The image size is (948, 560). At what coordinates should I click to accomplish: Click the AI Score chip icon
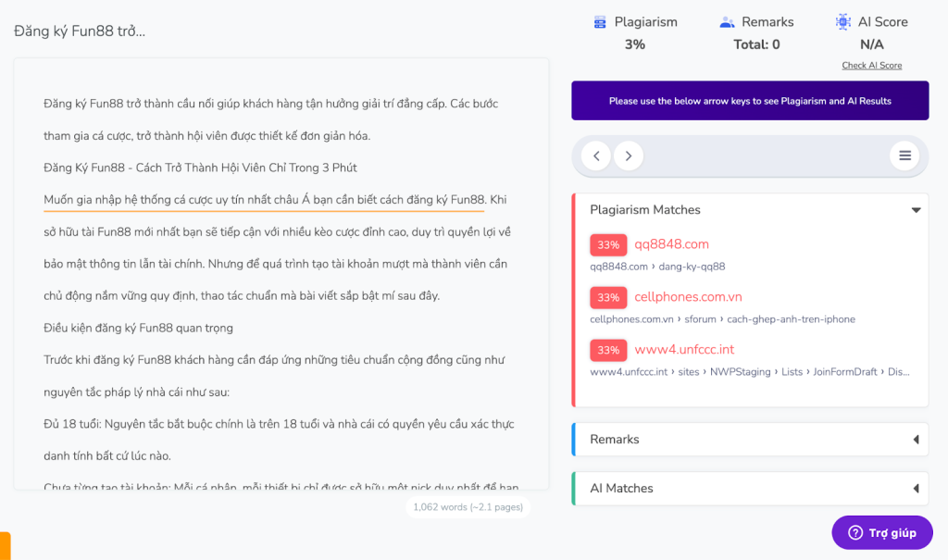click(842, 22)
